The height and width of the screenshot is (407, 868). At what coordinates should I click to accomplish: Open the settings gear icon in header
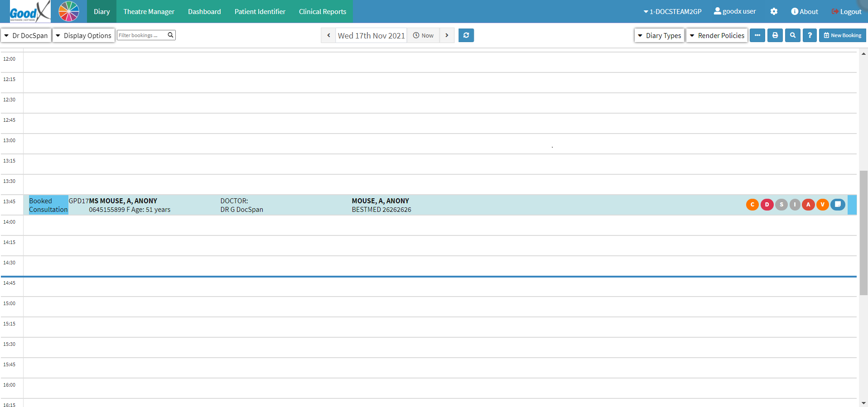point(774,12)
